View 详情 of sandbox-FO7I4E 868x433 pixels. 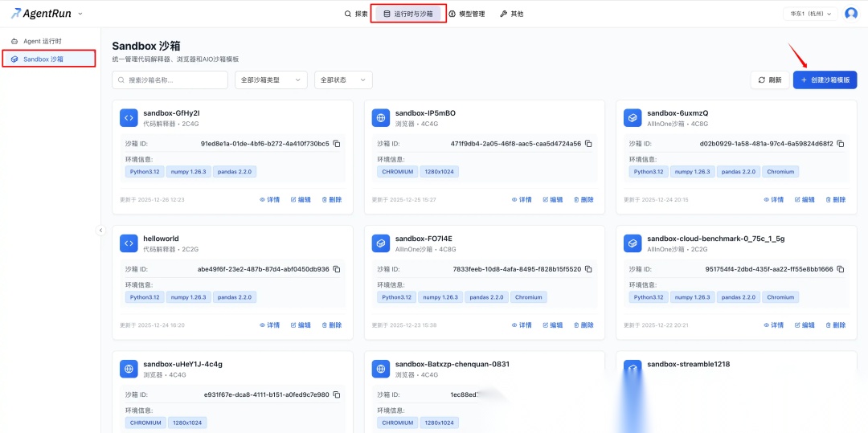pyautogui.click(x=522, y=325)
